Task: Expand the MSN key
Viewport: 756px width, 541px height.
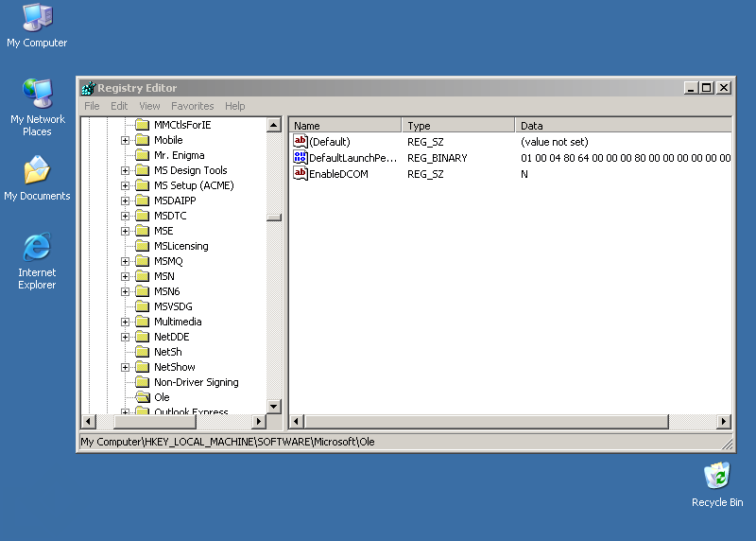Action: [125, 276]
